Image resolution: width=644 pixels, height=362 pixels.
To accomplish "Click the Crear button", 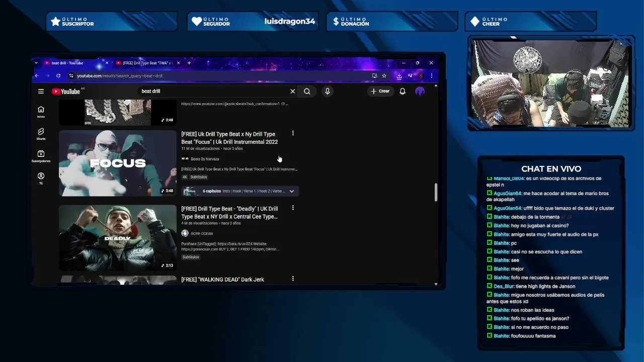I will tap(380, 91).
